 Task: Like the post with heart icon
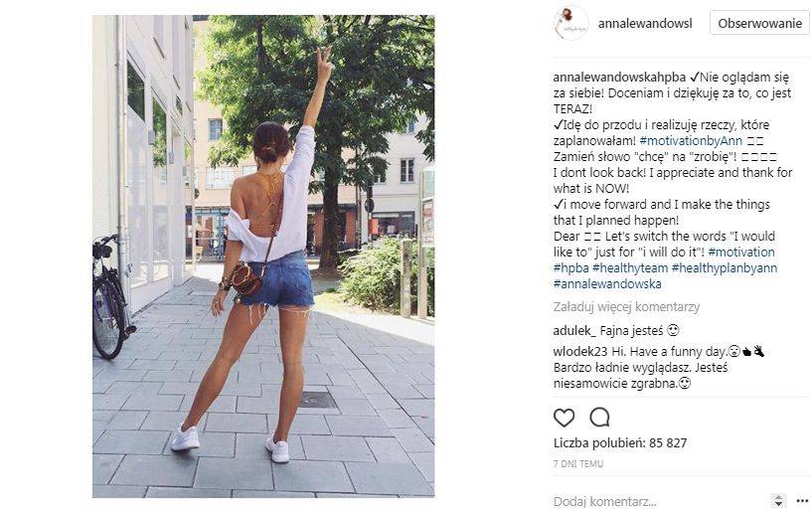point(564,418)
